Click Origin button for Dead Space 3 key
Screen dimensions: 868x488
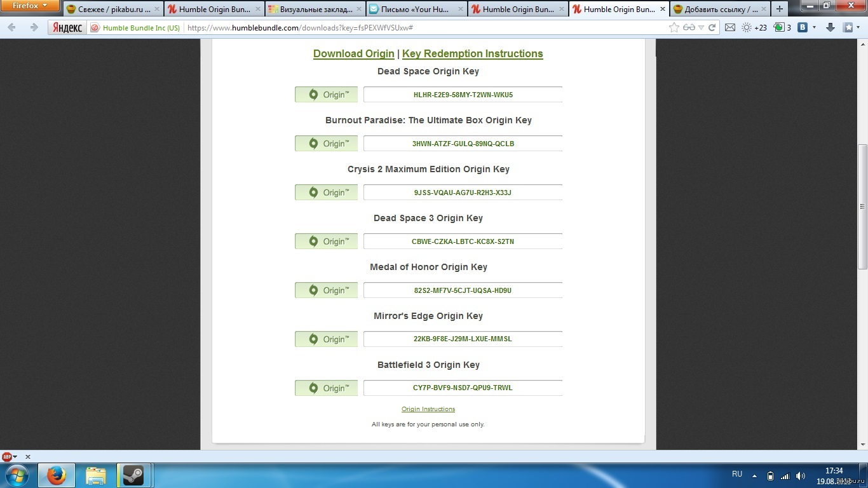[x=326, y=241]
